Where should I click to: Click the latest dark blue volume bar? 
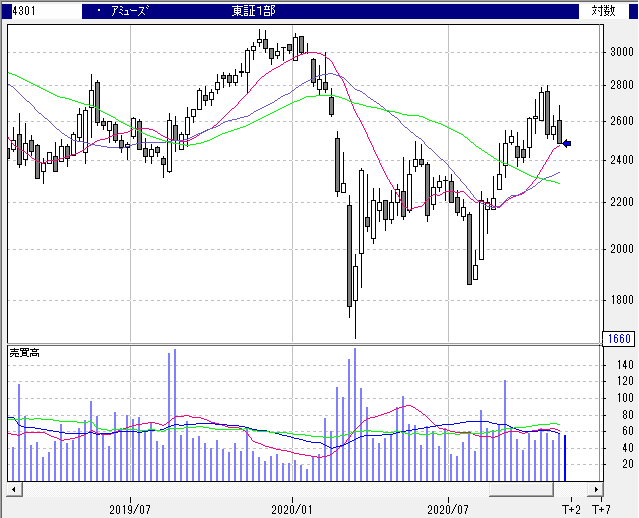(565, 458)
